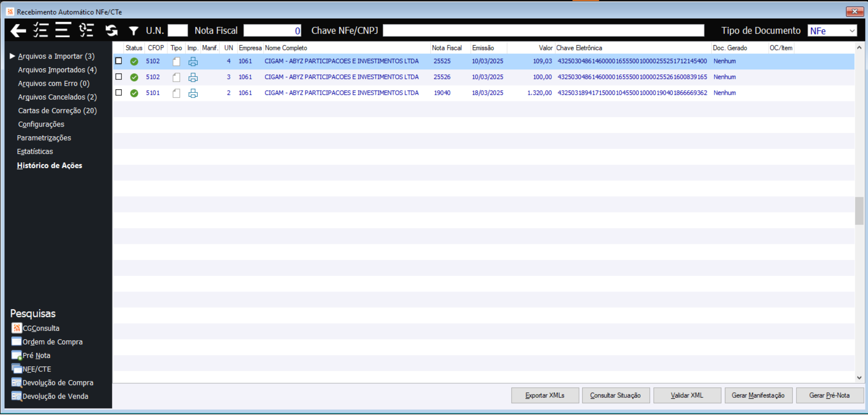Click the application icon in title bar
Screen dimensions: 868x415
pos(10,12)
